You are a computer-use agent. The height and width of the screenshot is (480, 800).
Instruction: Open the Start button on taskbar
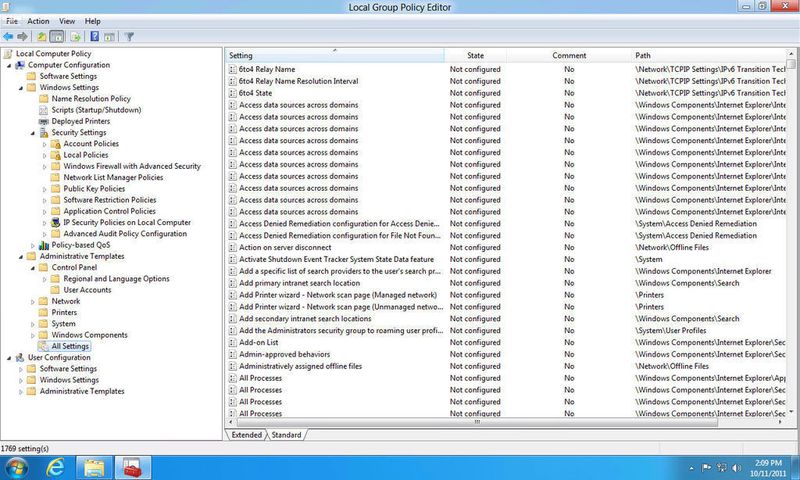(x=16, y=467)
